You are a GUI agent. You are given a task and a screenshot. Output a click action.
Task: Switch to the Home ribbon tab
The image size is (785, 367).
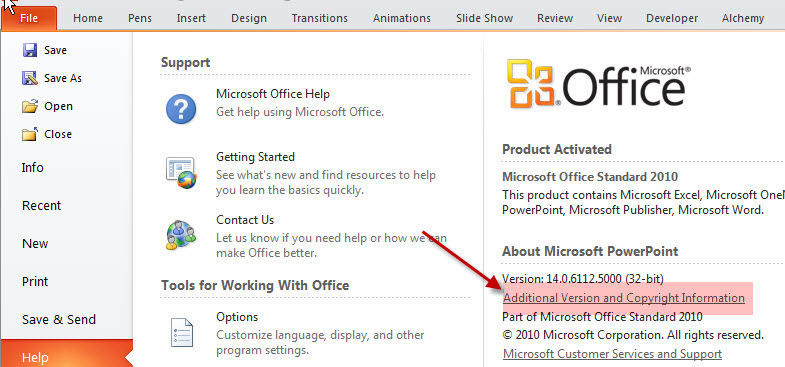[x=88, y=19]
